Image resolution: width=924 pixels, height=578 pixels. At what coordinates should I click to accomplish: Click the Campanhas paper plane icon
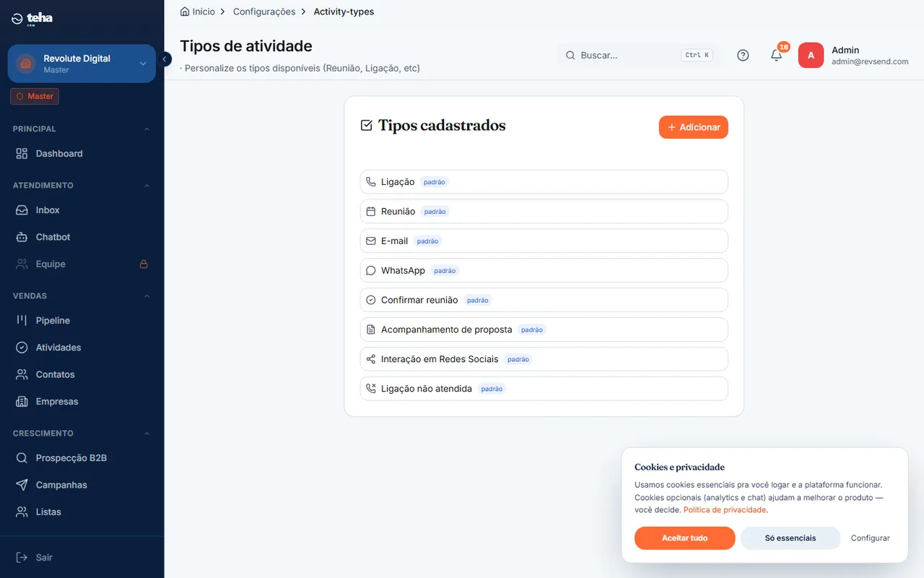point(22,485)
